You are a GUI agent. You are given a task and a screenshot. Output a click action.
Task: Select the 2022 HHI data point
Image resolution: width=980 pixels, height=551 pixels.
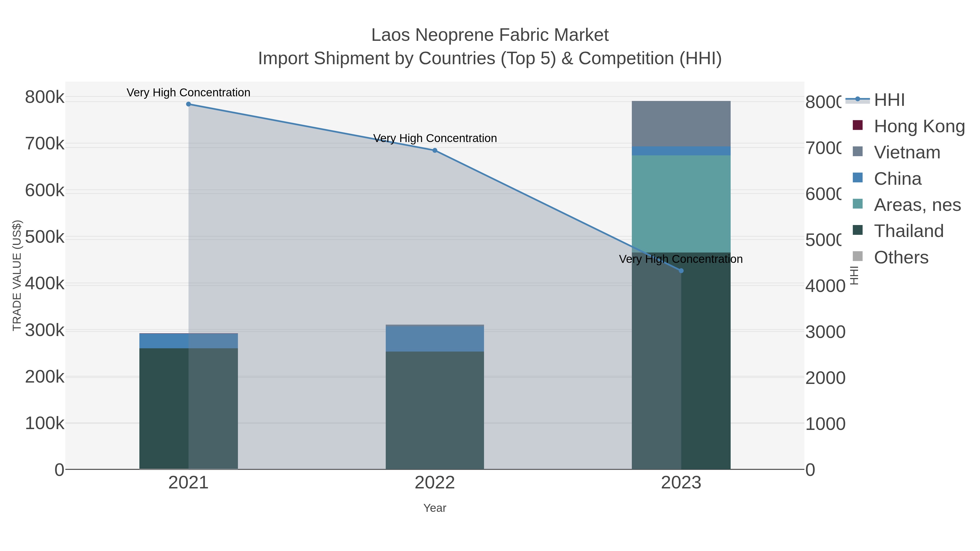click(435, 150)
